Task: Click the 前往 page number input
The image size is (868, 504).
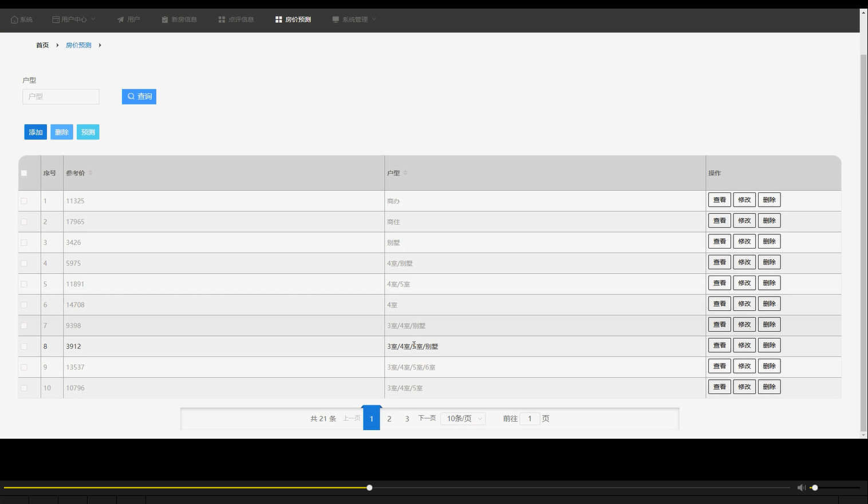Action: point(530,419)
